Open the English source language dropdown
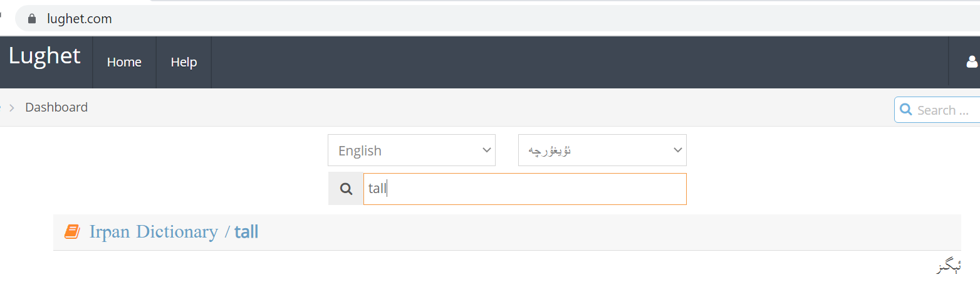This screenshot has height=294, width=980. [x=411, y=150]
